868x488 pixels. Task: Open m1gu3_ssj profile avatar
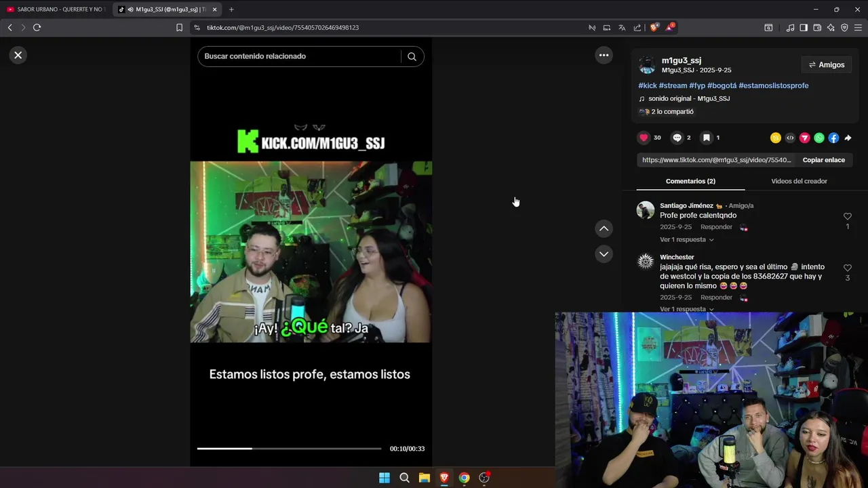click(647, 65)
